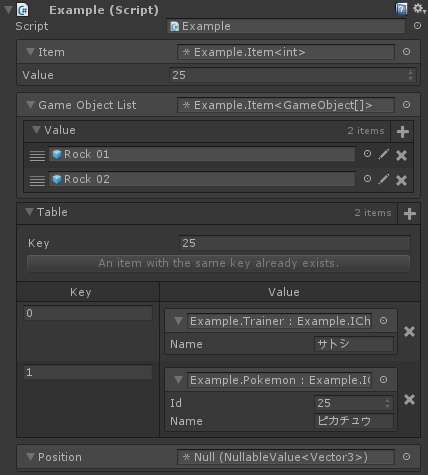Image resolution: width=428 pixels, height=475 pixels.
Task: Open object picker for Script field
Action: pyautogui.click(x=417, y=26)
